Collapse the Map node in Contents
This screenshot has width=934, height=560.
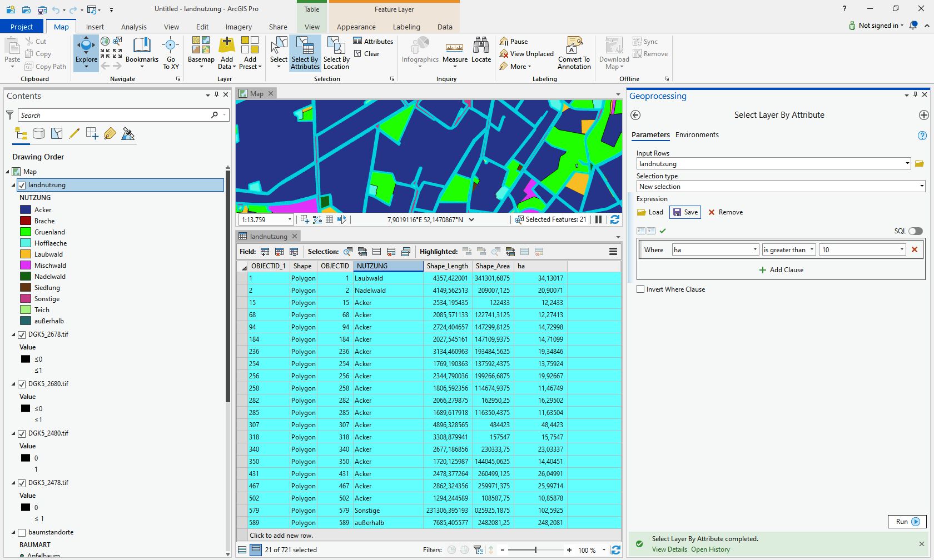pos(8,172)
